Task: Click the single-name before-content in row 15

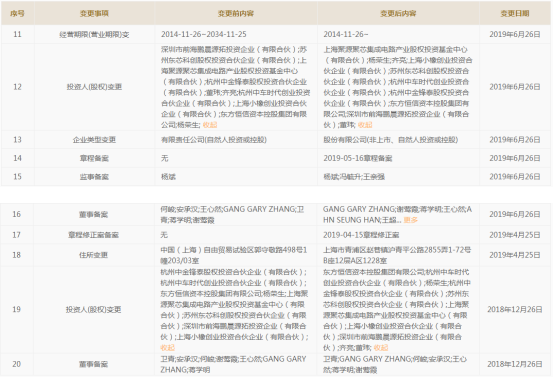Action: point(168,177)
